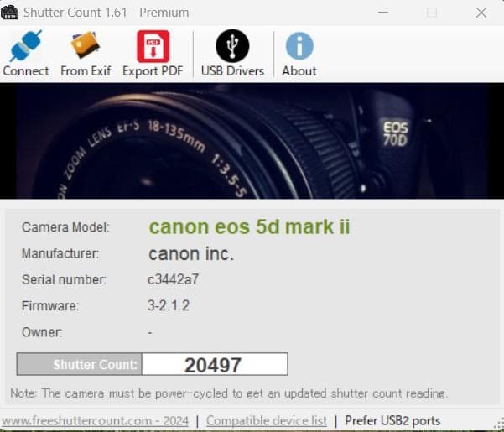
Task: Click the power-cycled note text
Action: coord(229,393)
